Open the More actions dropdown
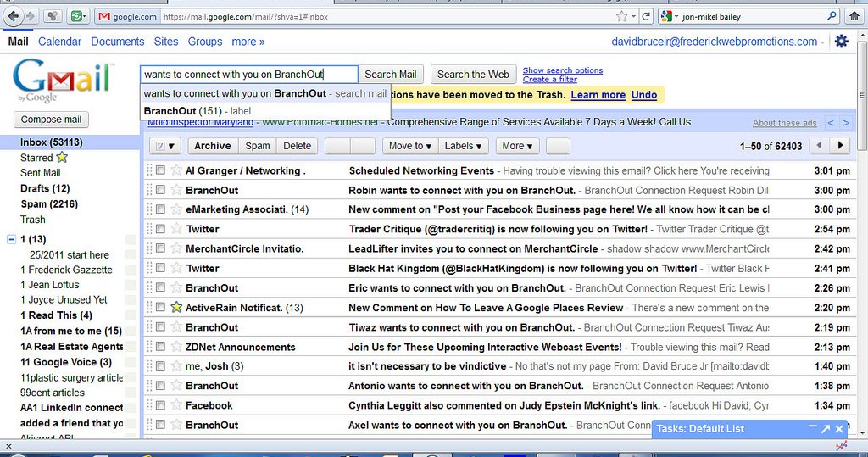 [517, 146]
